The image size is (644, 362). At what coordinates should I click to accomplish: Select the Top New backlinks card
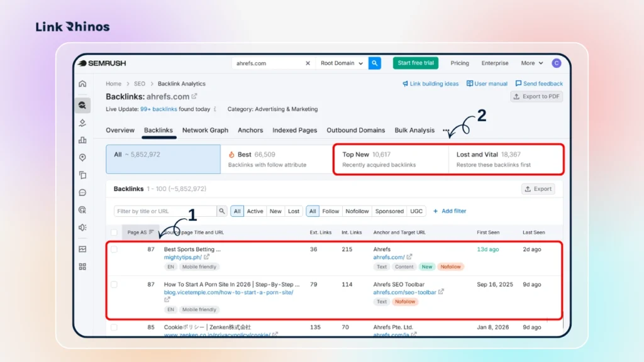point(391,159)
